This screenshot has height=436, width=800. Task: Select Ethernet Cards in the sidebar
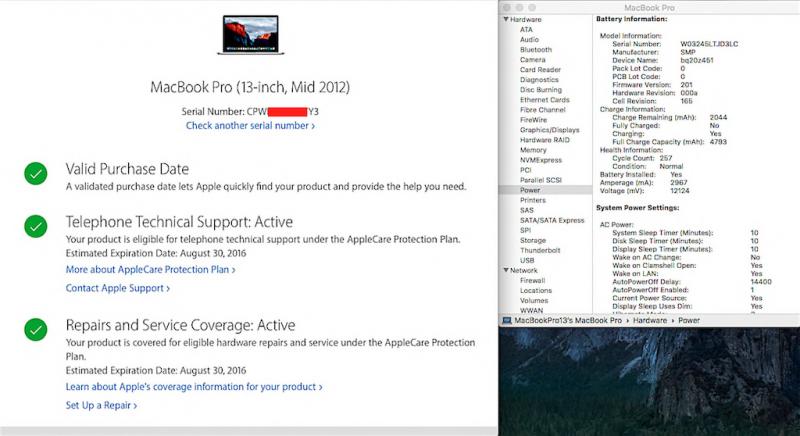point(544,100)
